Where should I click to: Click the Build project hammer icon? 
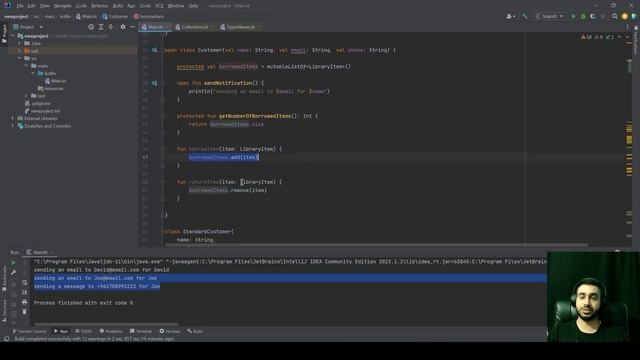tap(525, 16)
